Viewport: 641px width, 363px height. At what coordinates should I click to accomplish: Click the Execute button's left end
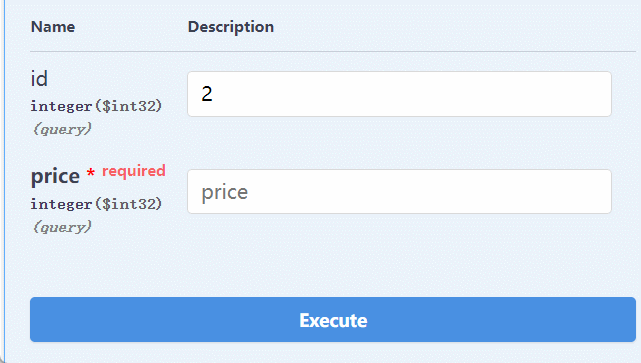pyautogui.click(x=39, y=320)
